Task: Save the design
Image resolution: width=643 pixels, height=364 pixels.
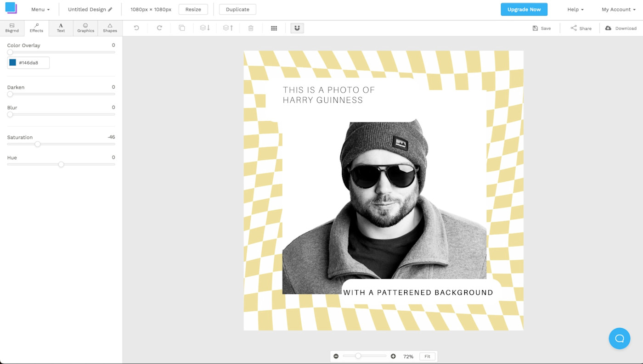Action: pos(541,28)
